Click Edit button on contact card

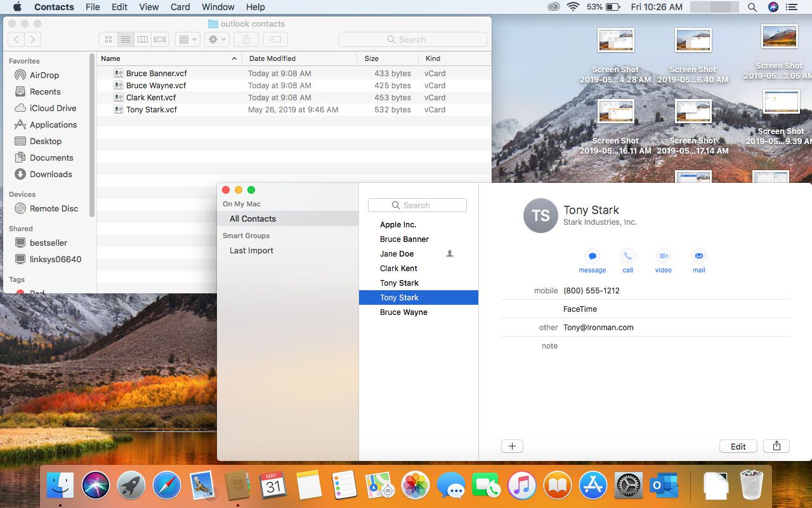738,446
